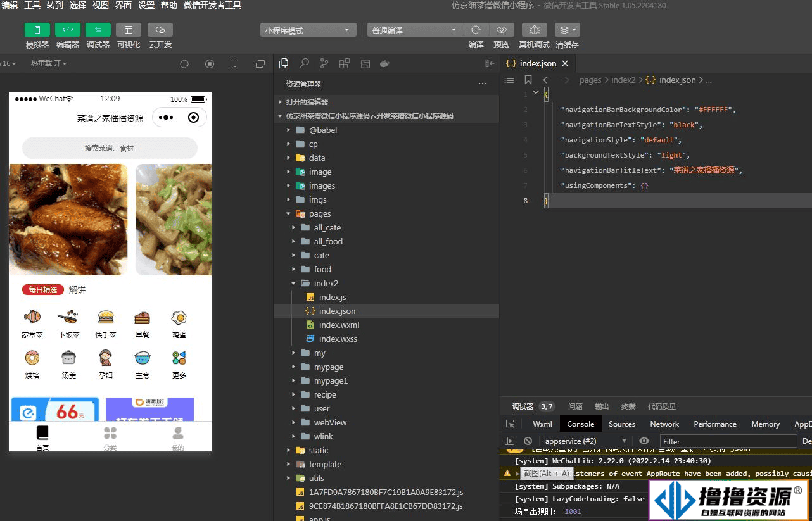Close the index.json editor tab
The width and height of the screenshot is (812, 521).
pyautogui.click(x=565, y=63)
